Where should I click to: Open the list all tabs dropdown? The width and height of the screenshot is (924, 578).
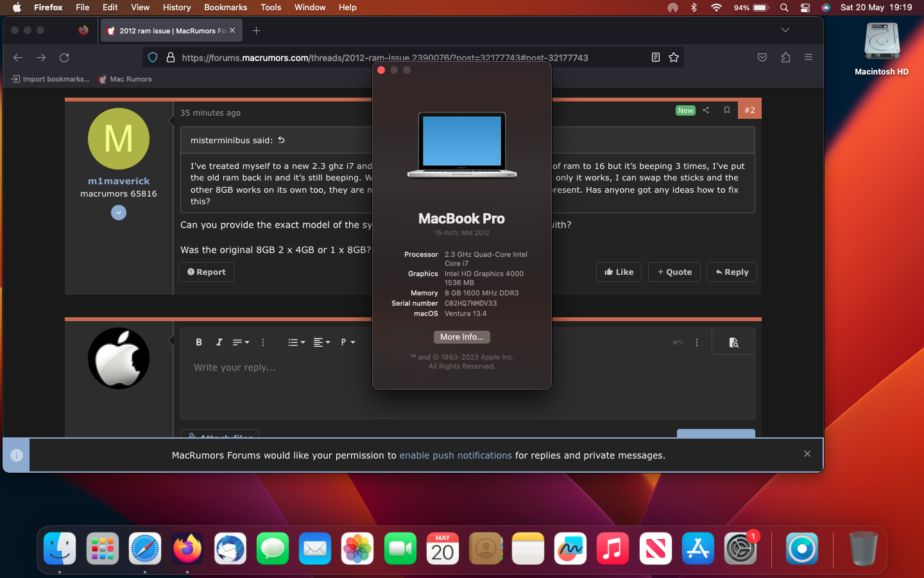point(785,30)
